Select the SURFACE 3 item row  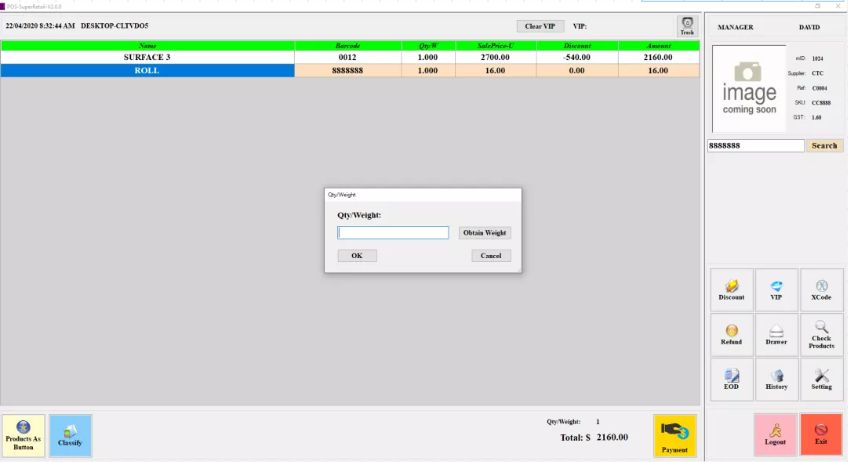pyautogui.click(x=147, y=57)
